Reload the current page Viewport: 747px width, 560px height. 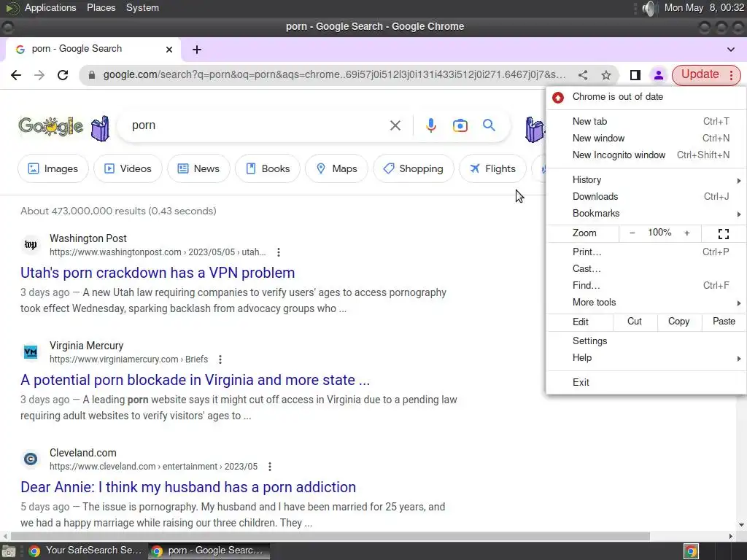(63, 75)
